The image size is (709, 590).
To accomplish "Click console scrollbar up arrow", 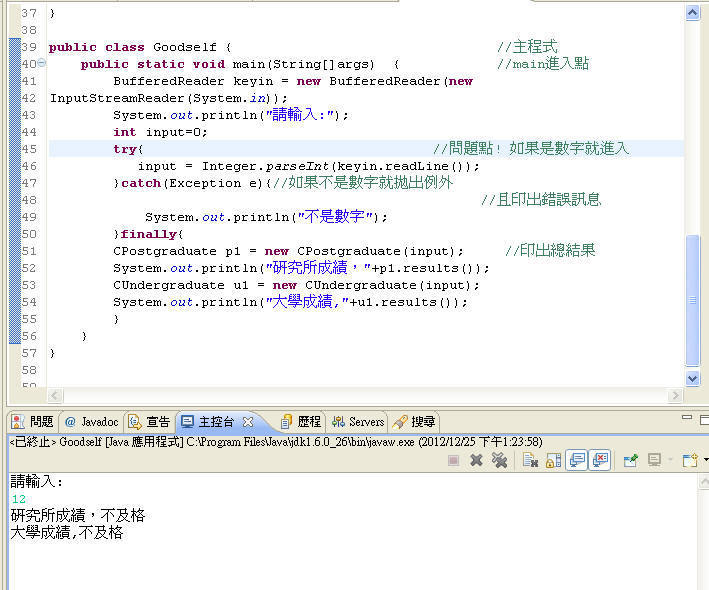I will 704,482.
